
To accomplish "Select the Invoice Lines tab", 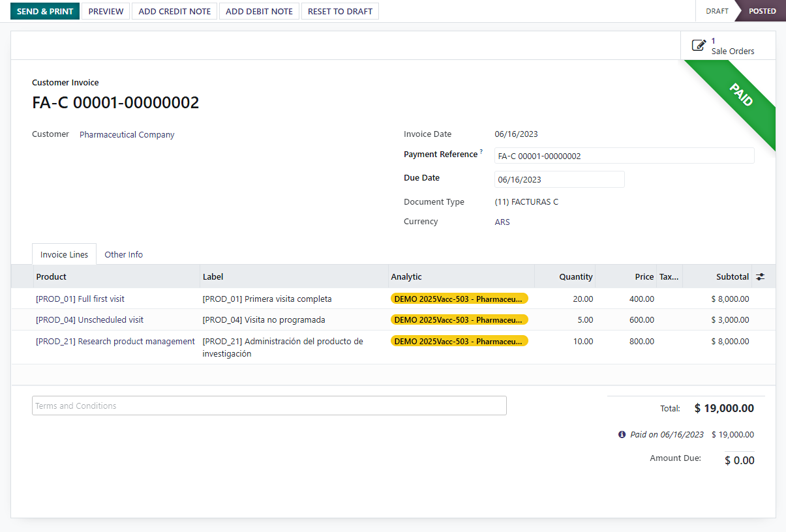I will coord(64,254).
